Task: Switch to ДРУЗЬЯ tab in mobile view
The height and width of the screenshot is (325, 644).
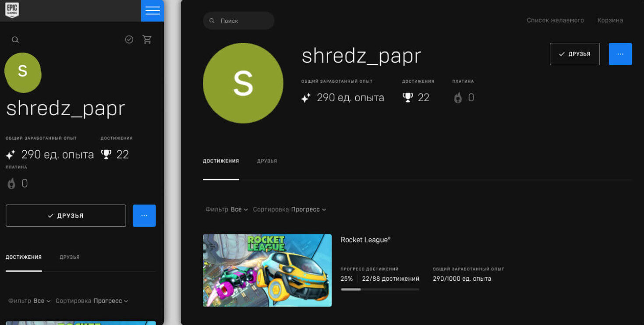Action: pos(70,257)
